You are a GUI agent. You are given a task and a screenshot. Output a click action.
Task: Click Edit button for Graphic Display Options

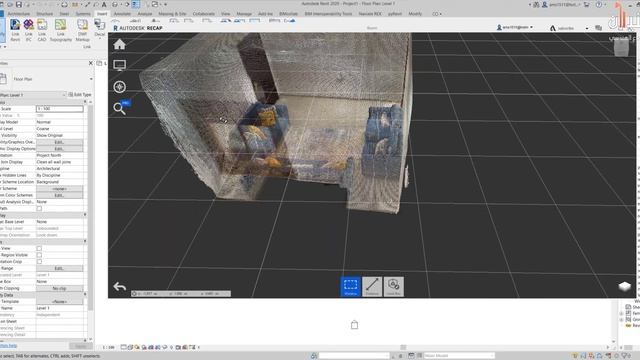(x=60, y=149)
